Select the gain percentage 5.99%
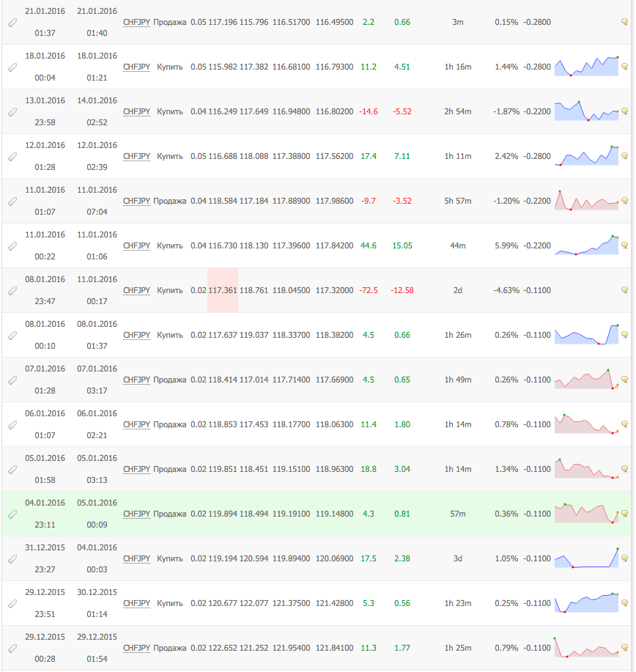Screen dimensions: 636x672 [x=506, y=245]
